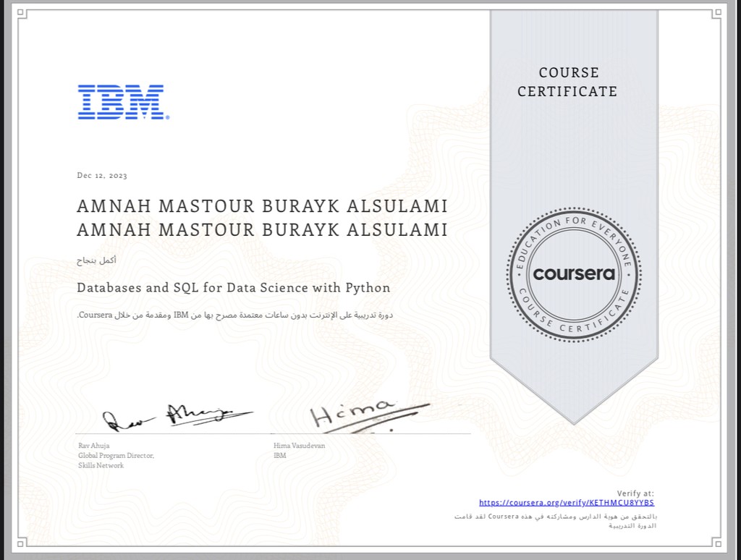
Task: Select the lower AMNAH MASTOUR BURAYK ALSULAMI line
Action: (262, 229)
